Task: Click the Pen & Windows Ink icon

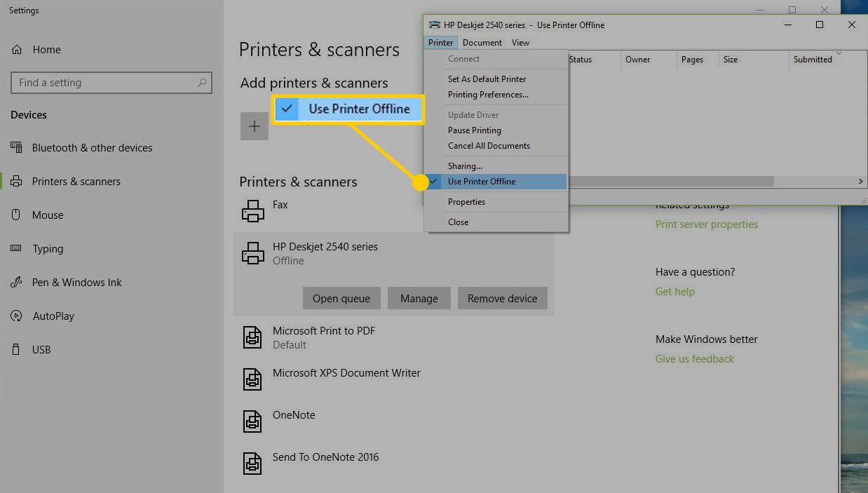Action: tap(16, 282)
